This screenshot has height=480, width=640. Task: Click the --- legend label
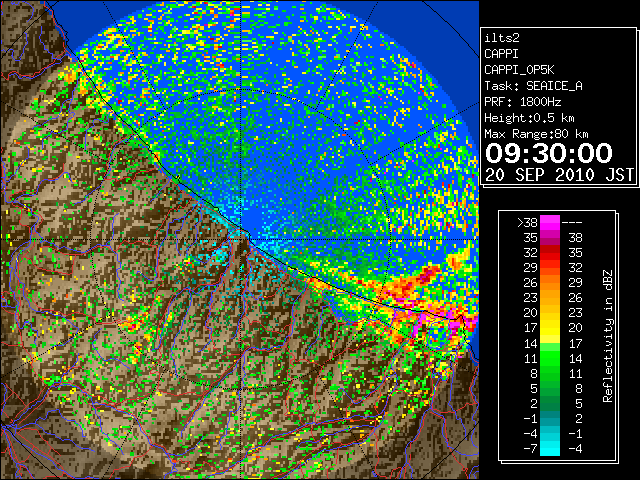[x=572, y=223]
